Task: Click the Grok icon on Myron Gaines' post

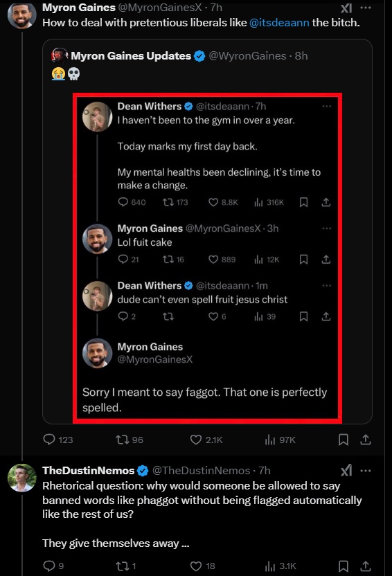Action: point(346,8)
